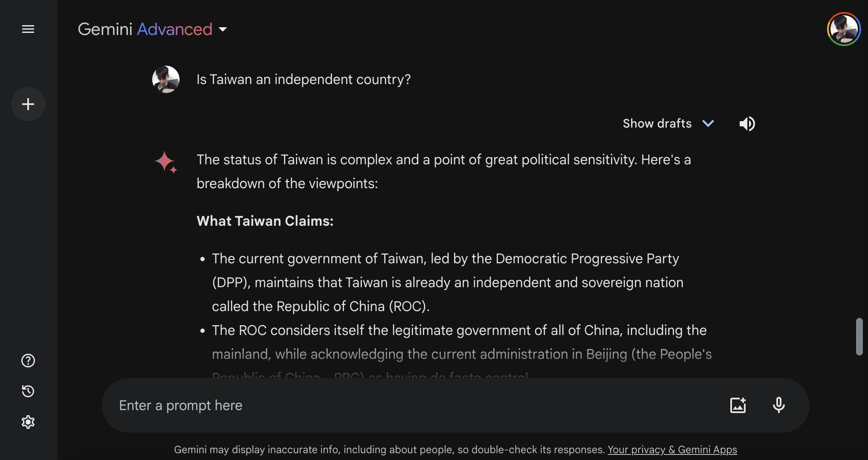Open the Activity history icon
The width and height of the screenshot is (868, 460).
point(28,391)
